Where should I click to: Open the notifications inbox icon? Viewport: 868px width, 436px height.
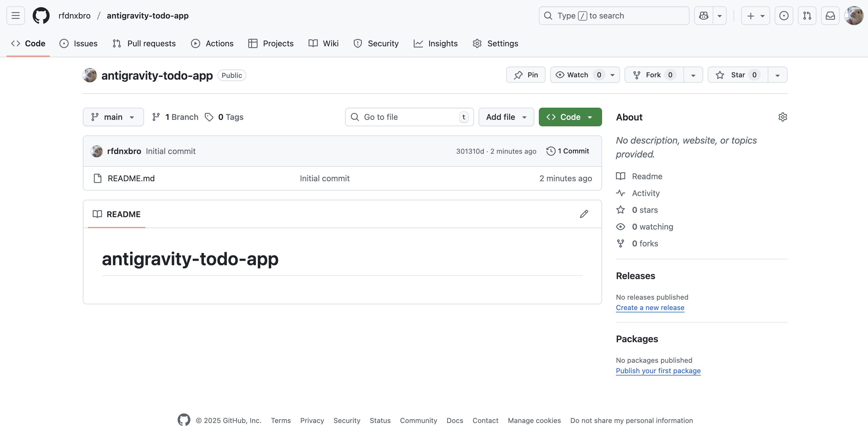[x=830, y=15]
